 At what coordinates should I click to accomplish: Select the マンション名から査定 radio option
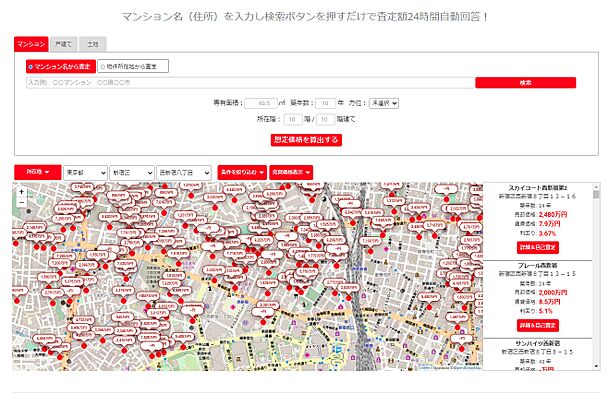coord(61,66)
